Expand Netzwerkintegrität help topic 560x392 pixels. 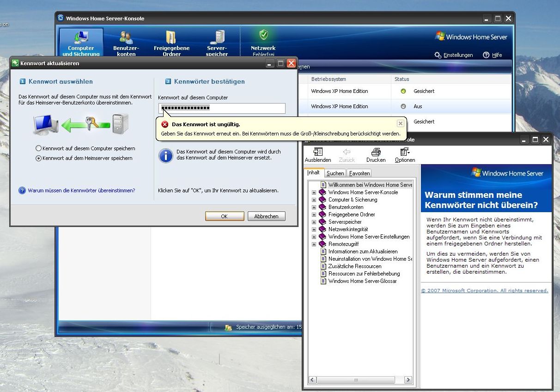pos(314,229)
